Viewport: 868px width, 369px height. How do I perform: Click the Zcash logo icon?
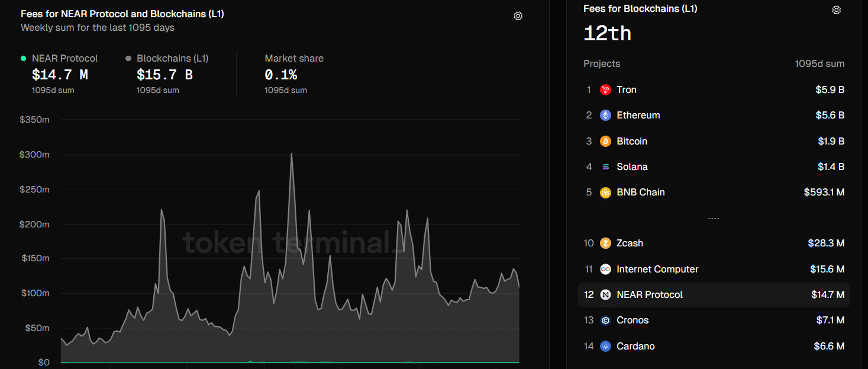605,243
